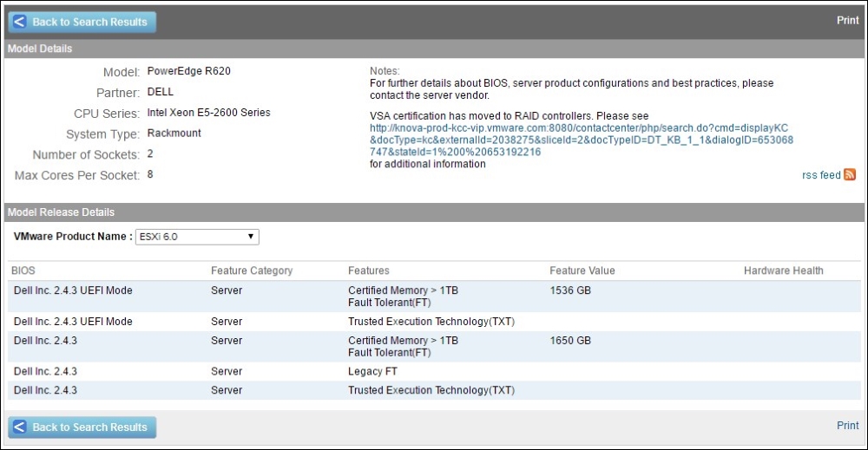
Task: Click the orange RSS feed icon
Action: point(850,174)
